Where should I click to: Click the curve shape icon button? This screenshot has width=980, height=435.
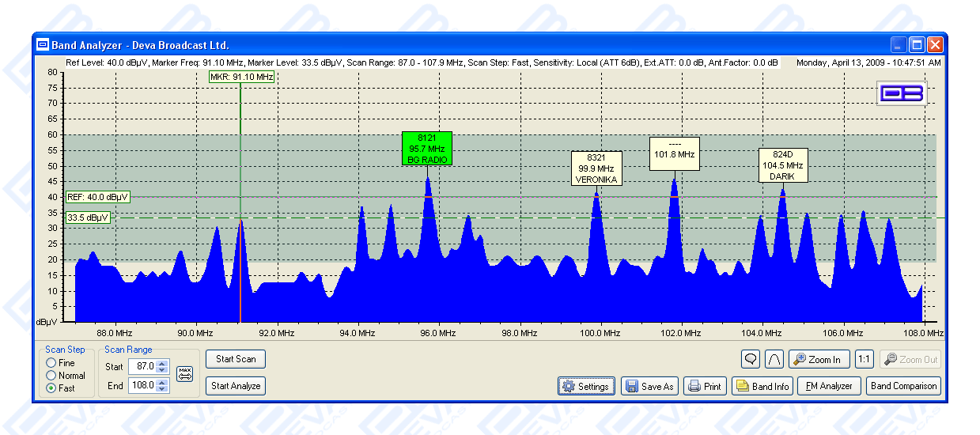(x=774, y=359)
